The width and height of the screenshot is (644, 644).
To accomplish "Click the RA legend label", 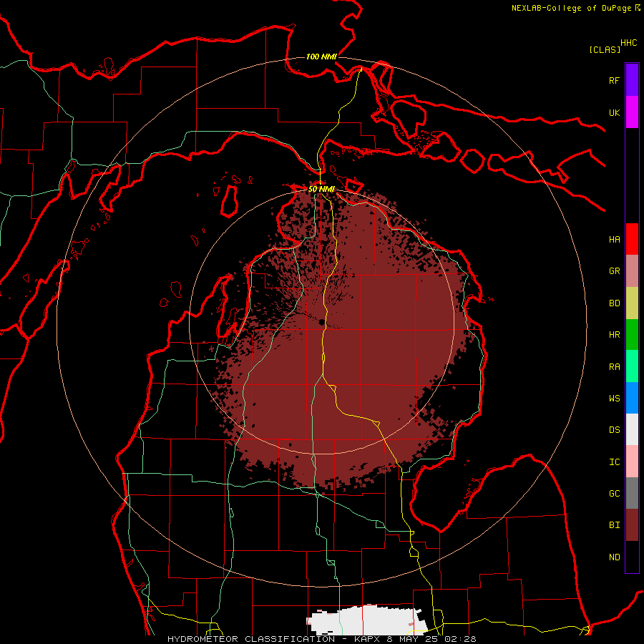I will [x=614, y=367].
